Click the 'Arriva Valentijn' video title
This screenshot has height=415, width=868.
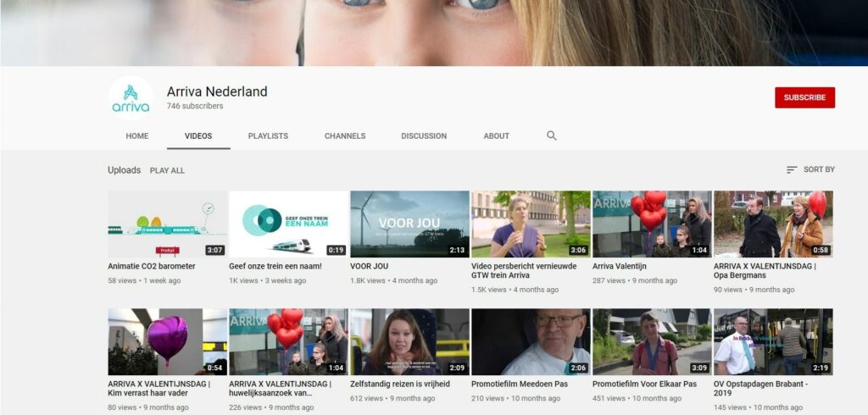coord(620,266)
